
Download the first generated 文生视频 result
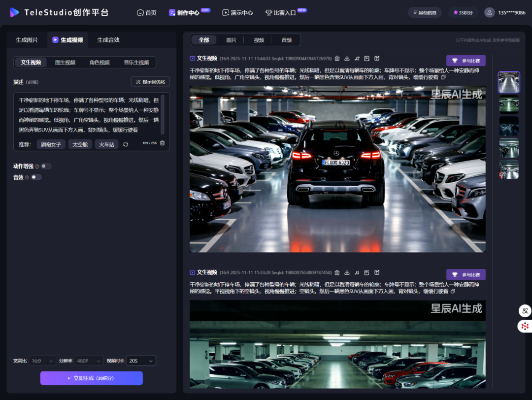347,58
